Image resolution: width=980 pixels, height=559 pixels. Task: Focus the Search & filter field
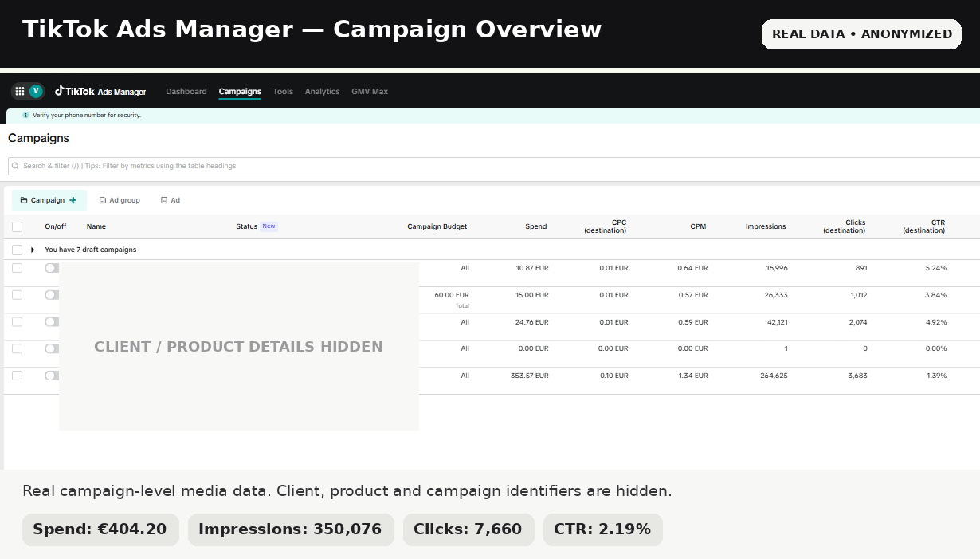(494, 166)
